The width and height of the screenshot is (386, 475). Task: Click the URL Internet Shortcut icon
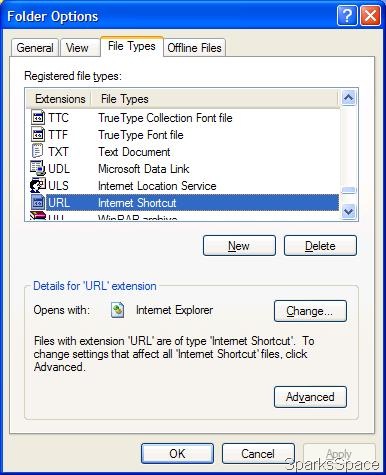point(38,203)
